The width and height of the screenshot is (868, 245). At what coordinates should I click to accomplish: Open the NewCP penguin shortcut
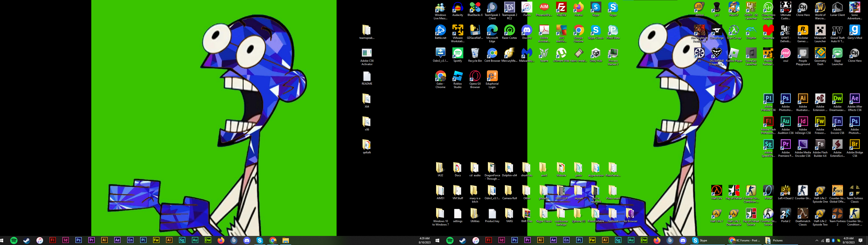[734, 9]
